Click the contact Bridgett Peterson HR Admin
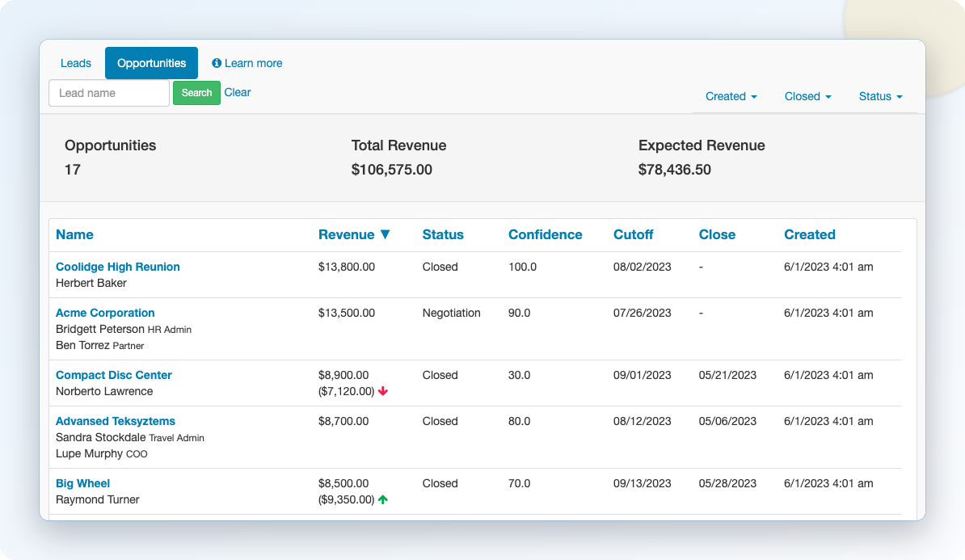 [x=124, y=329]
